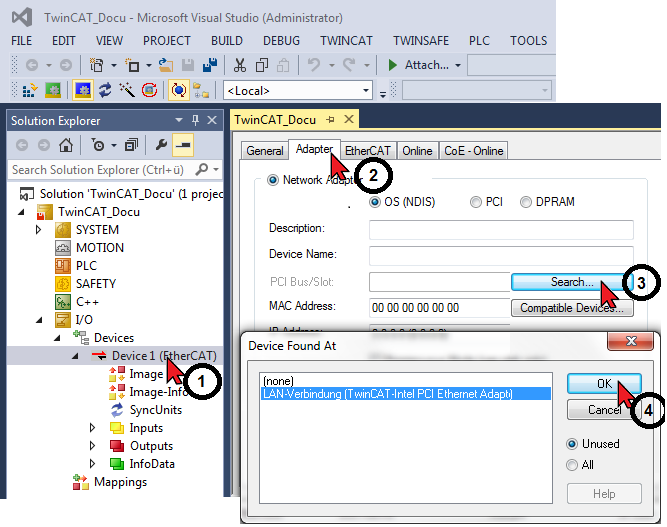Switch to the EtherCAT tab
667x527 pixels.
pyautogui.click(x=368, y=151)
